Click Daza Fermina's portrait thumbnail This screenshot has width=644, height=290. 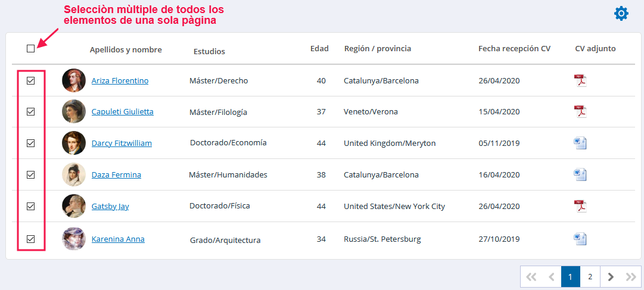click(74, 174)
